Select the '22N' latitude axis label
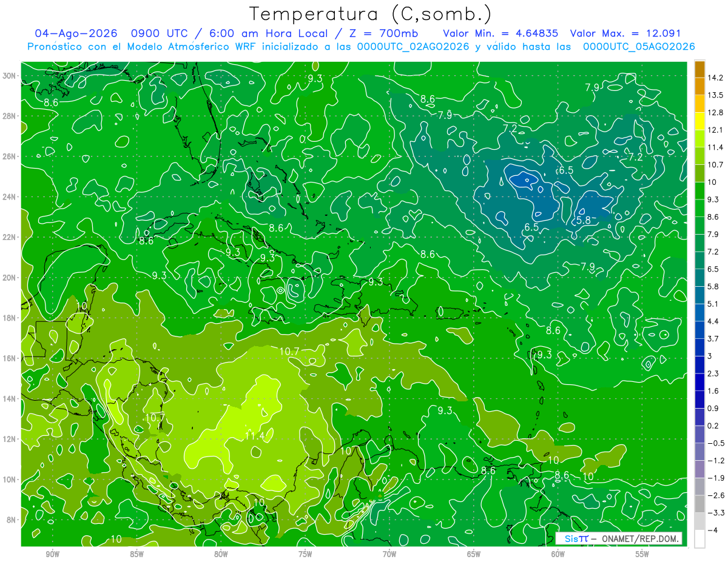The height and width of the screenshot is (562, 728). point(9,237)
